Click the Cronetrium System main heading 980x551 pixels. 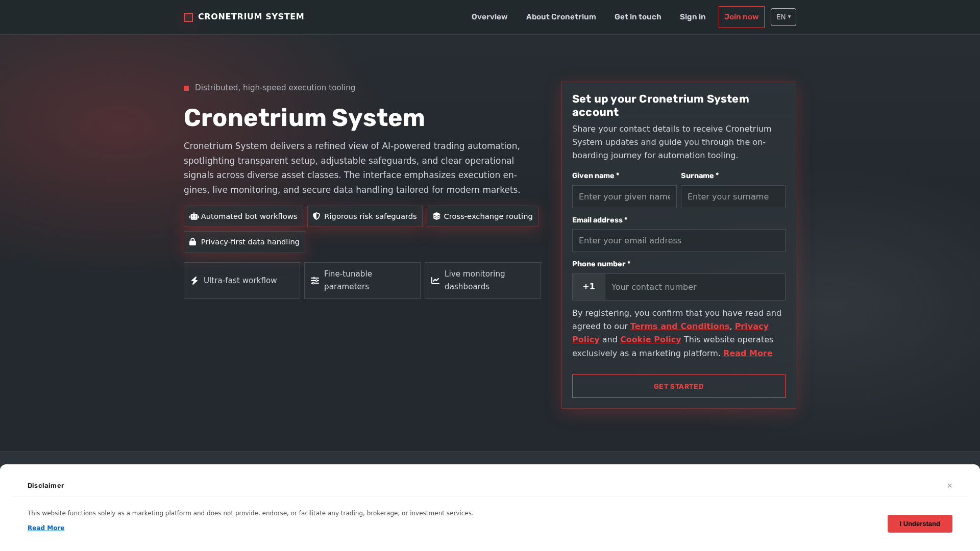tap(304, 118)
